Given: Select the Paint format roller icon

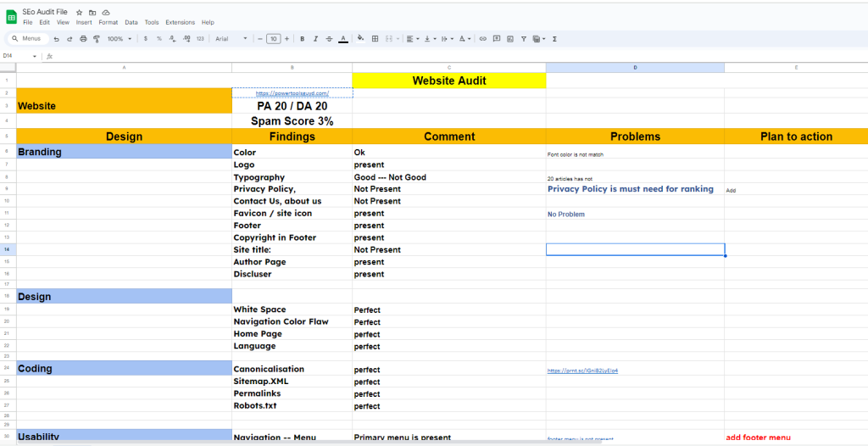Looking at the screenshot, I should (96, 39).
